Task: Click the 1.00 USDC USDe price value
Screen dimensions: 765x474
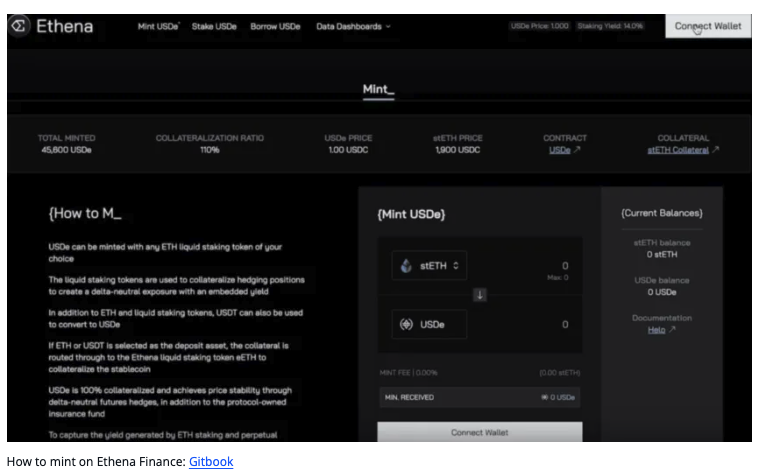Action: point(348,150)
